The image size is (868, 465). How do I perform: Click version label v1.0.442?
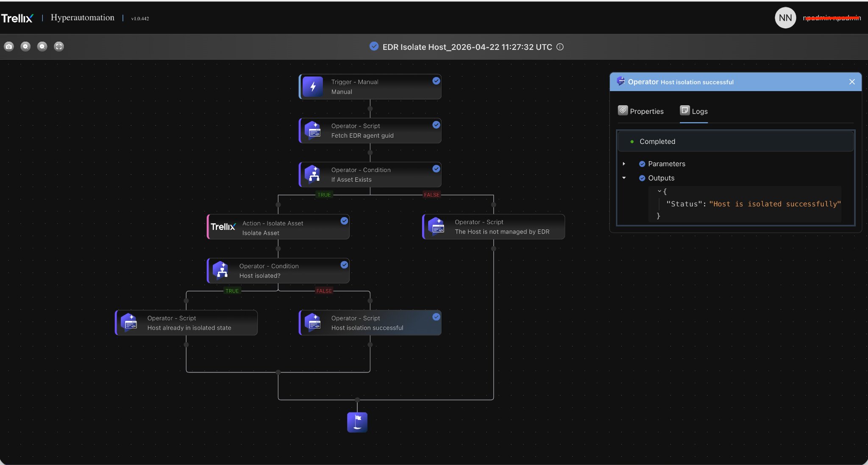pyautogui.click(x=140, y=19)
